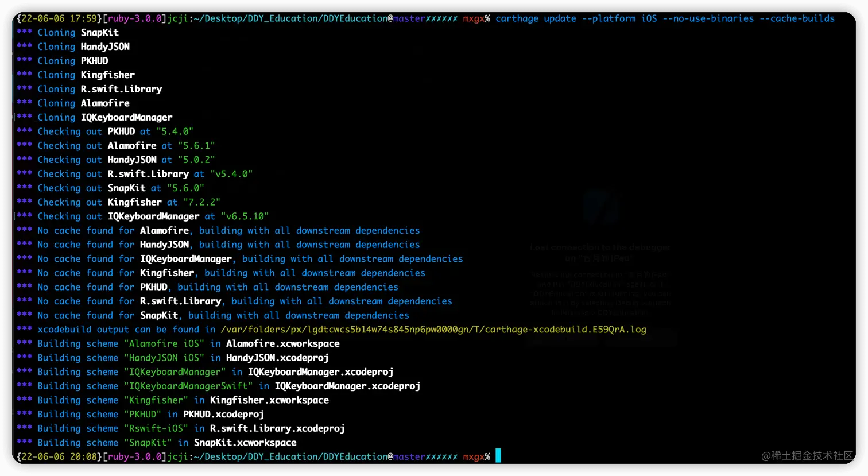Screen dimensions: 868x476
Task: Click 'Building scheme "Rswift-iOS"' line
Action: pyautogui.click(x=181, y=428)
